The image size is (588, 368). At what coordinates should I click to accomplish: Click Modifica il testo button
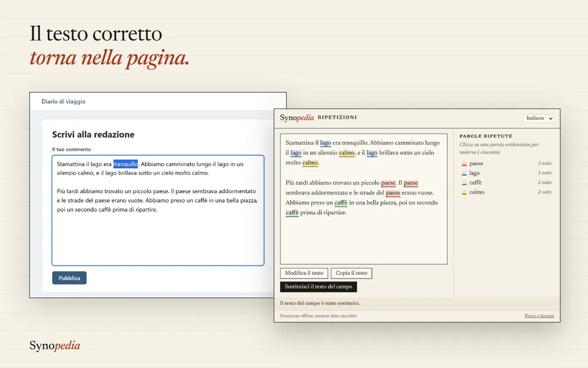tap(304, 273)
